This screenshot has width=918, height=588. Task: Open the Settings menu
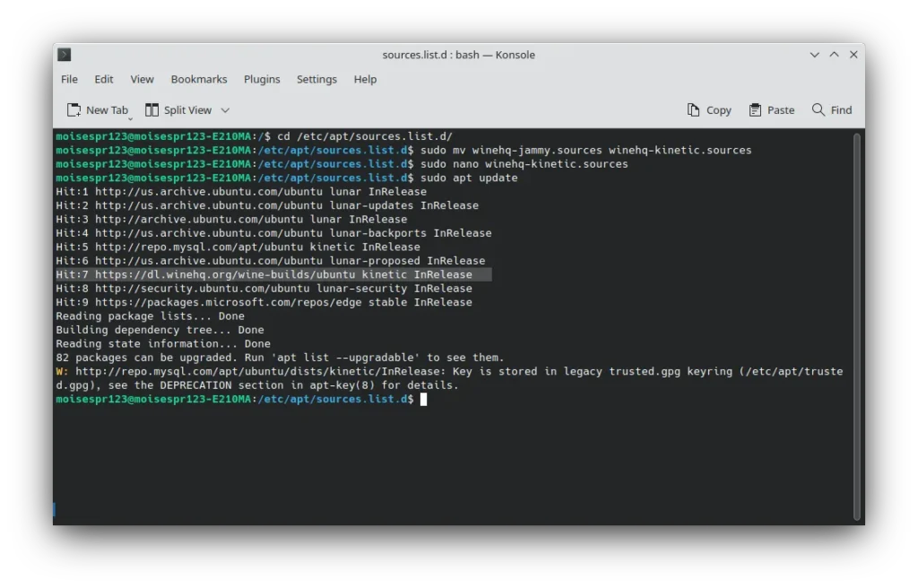[x=316, y=79]
